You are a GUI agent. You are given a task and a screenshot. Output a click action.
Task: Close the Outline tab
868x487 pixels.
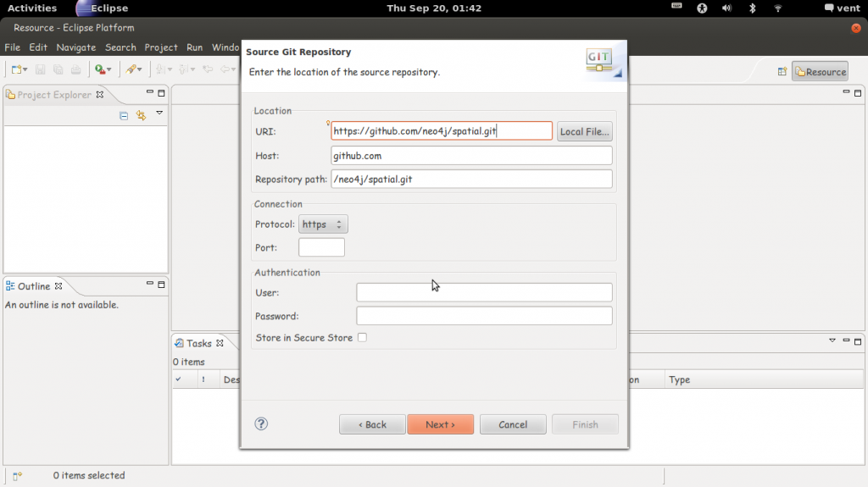[58, 286]
